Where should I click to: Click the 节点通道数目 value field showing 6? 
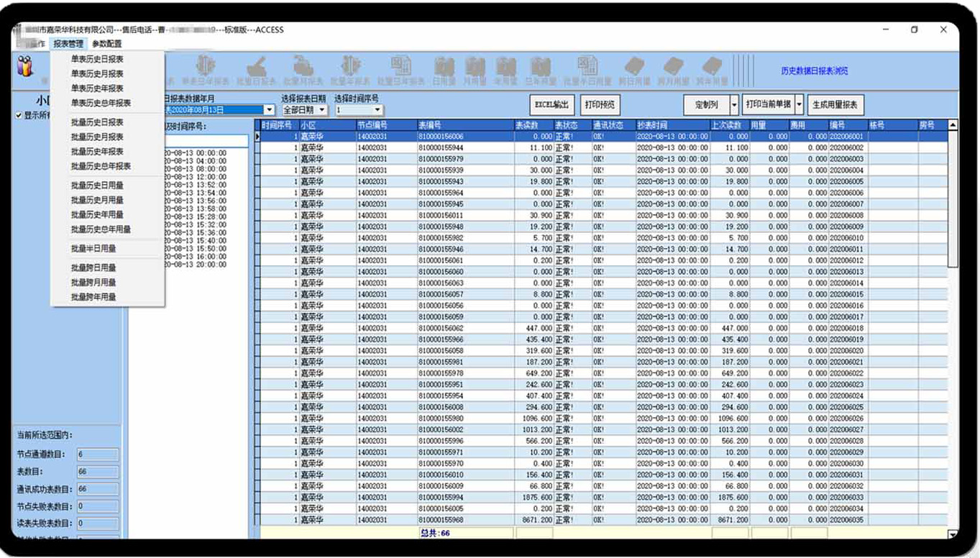pyautogui.click(x=97, y=454)
